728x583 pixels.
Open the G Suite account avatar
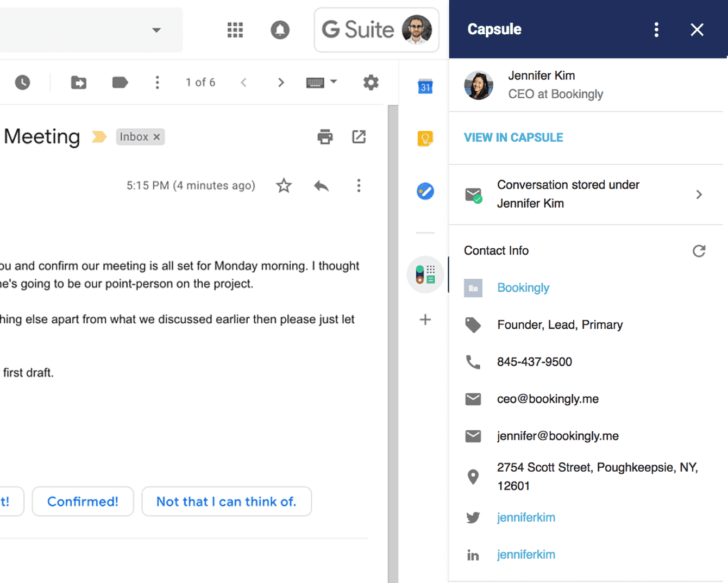coord(417,30)
